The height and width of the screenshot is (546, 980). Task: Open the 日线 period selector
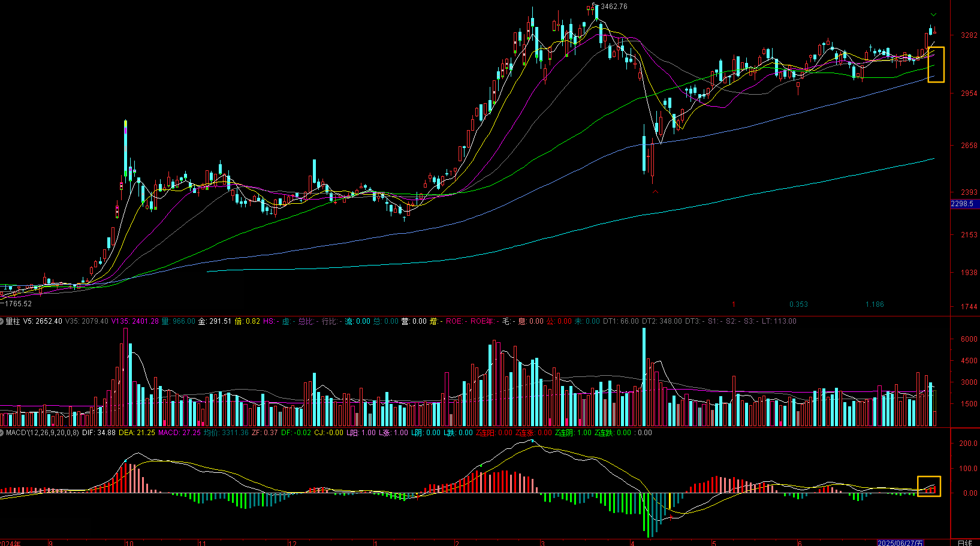coord(964,543)
